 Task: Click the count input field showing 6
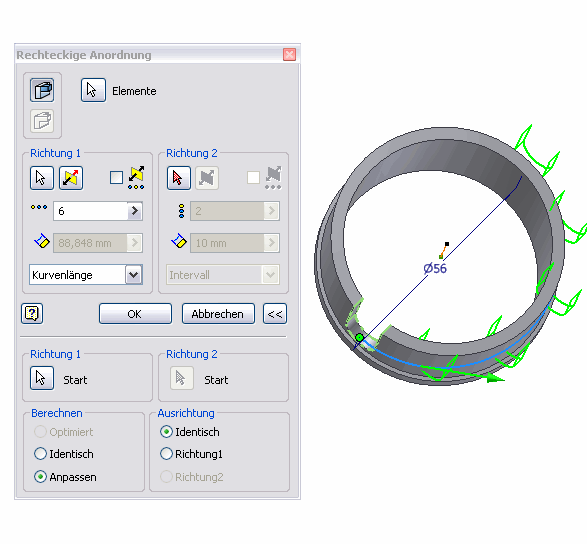90,211
